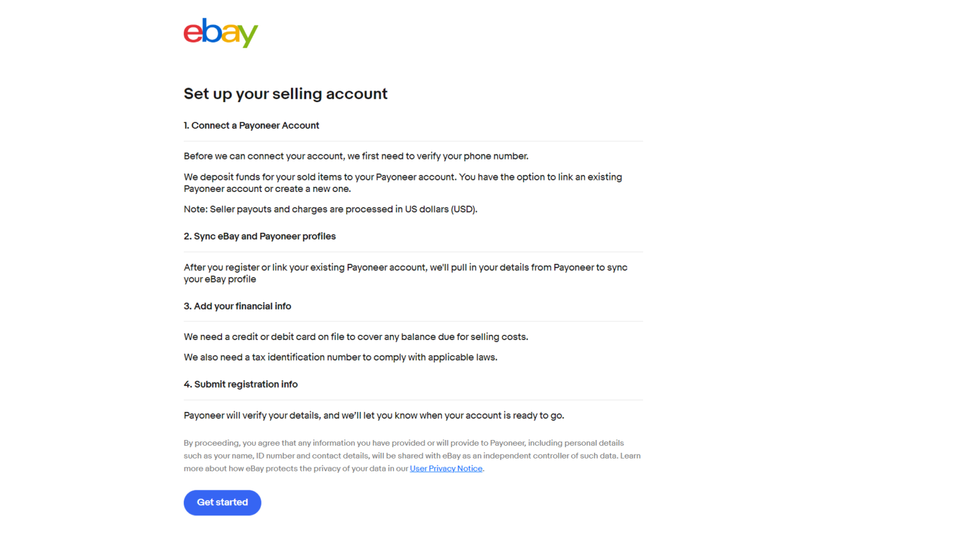980x560 pixels.
Task: Select the 'Set up your selling account' heading
Action: (285, 94)
